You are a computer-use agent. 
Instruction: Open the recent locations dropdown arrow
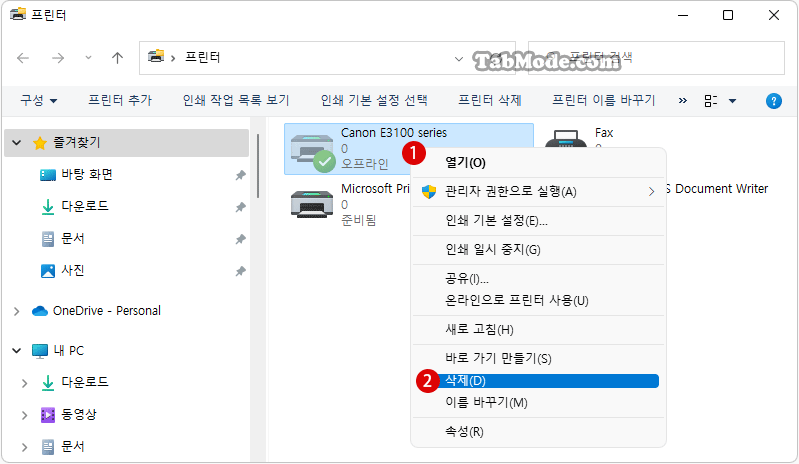(x=88, y=58)
